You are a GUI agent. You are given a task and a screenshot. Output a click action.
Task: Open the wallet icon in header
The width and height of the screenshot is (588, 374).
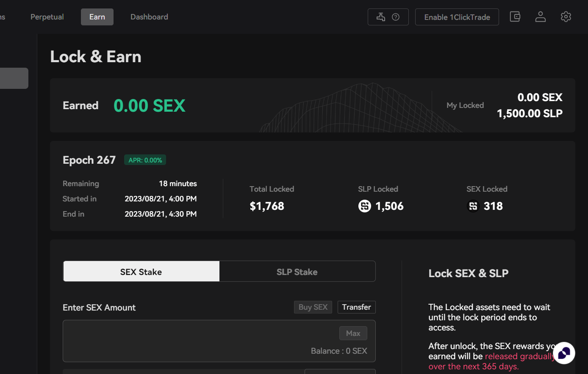click(515, 17)
